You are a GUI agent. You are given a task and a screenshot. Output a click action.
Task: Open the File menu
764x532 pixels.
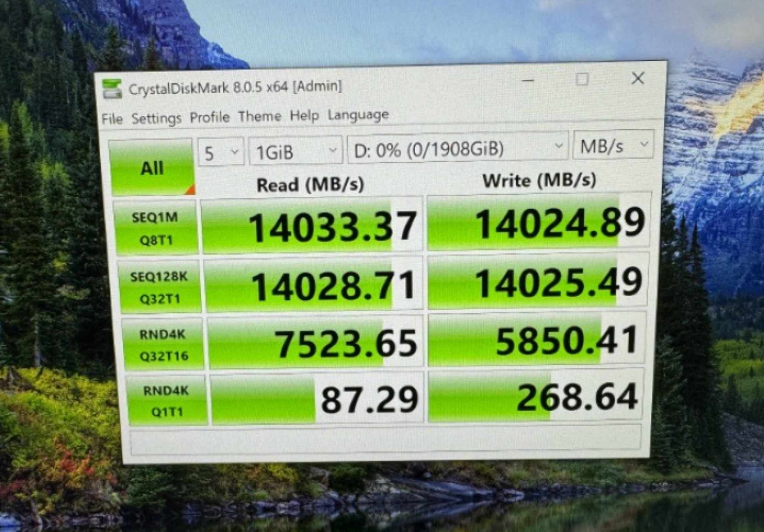112,119
